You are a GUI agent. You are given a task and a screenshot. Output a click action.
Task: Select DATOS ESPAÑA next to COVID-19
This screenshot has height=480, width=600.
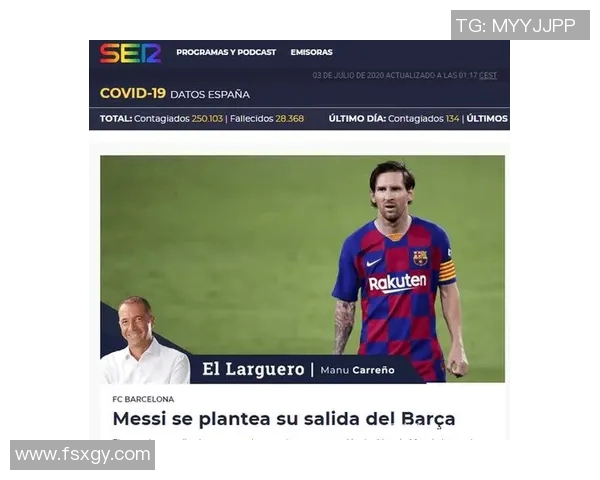[210, 95]
